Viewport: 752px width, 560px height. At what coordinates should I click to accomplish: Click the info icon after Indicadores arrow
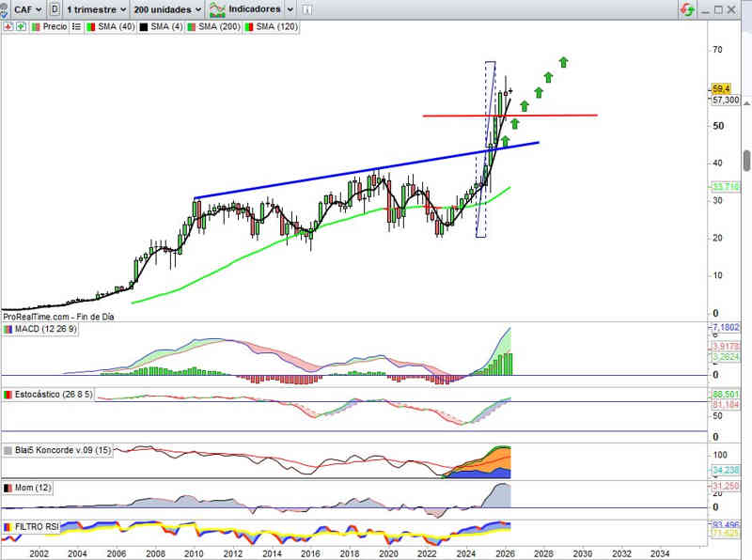pos(305,9)
